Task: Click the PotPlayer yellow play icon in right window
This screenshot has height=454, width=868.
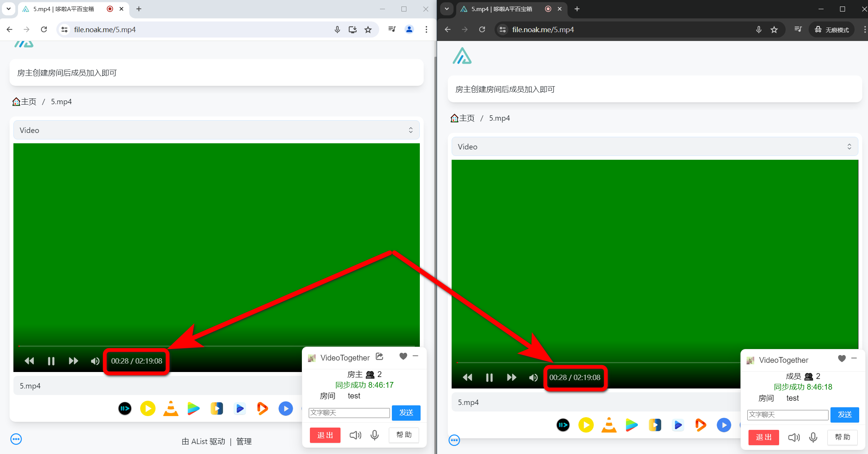Action: [x=586, y=425]
